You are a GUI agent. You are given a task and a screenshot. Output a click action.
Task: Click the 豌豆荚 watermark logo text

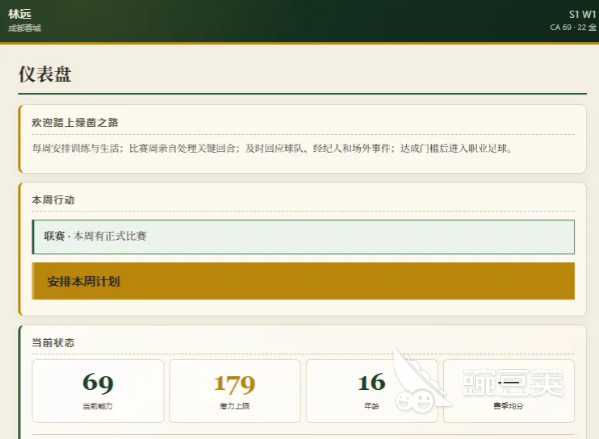513,382
